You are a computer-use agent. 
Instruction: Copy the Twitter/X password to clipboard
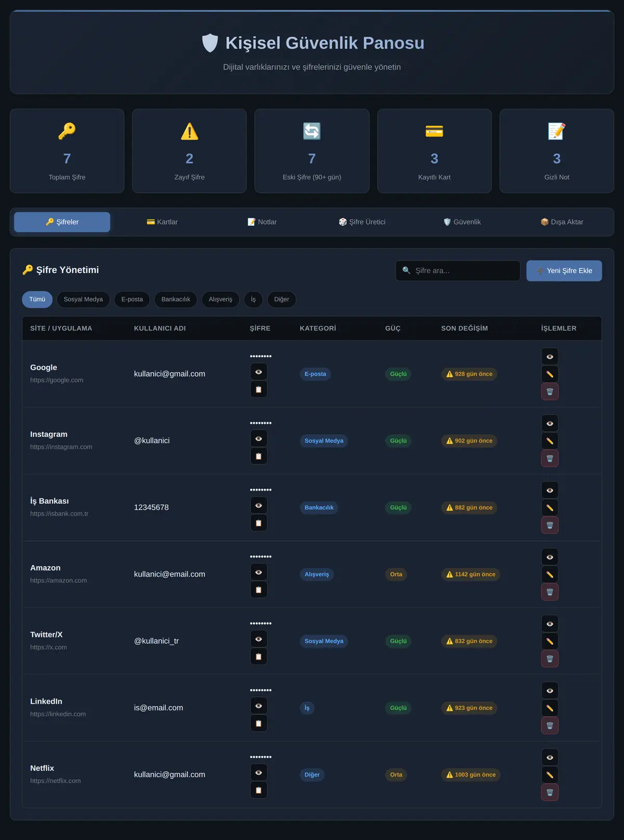(x=258, y=656)
